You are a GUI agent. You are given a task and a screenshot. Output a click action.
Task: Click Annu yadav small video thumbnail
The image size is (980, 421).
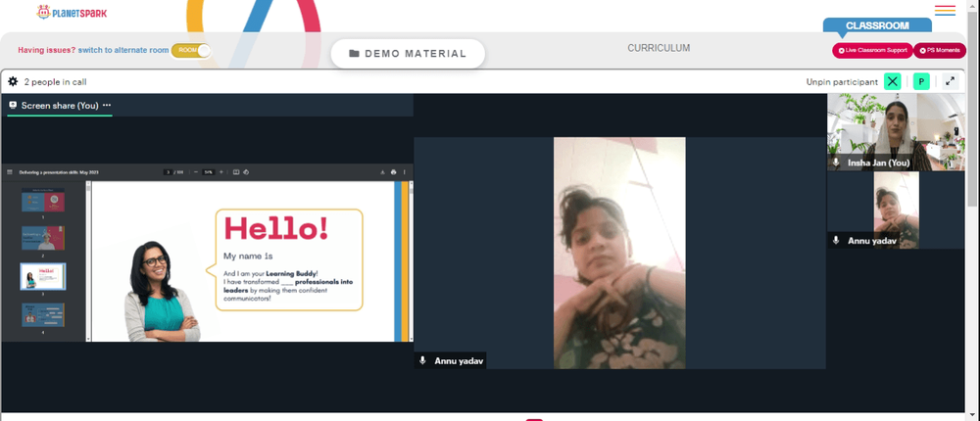896,210
